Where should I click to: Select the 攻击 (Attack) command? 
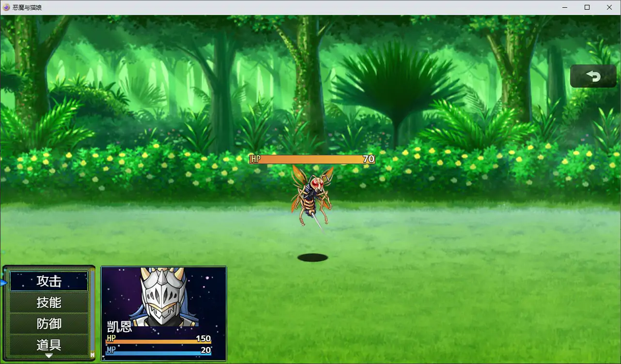(x=49, y=281)
